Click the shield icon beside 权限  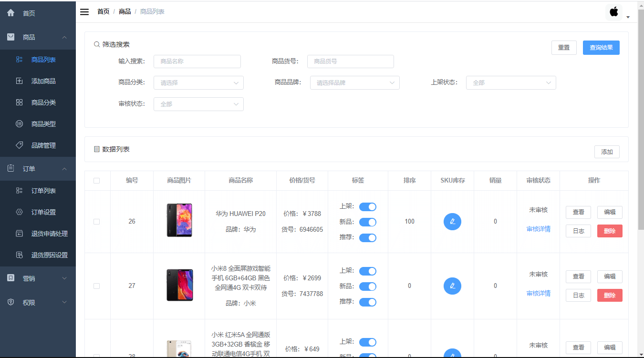click(11, 302)
